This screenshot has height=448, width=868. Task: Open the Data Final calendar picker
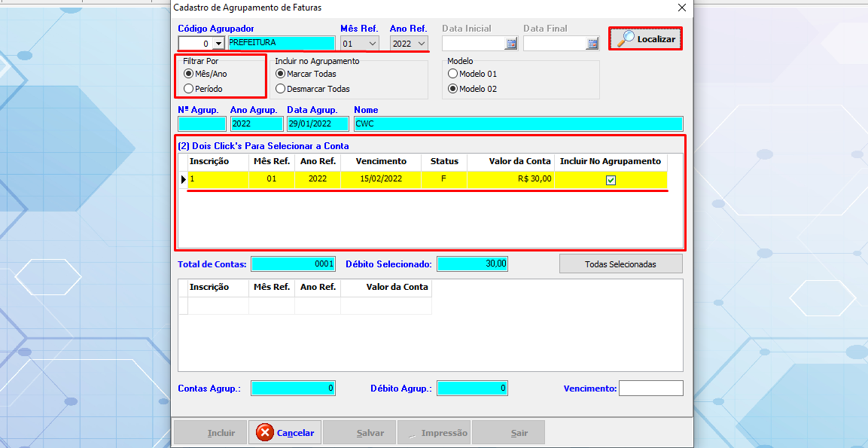click(x=592, y=44)
